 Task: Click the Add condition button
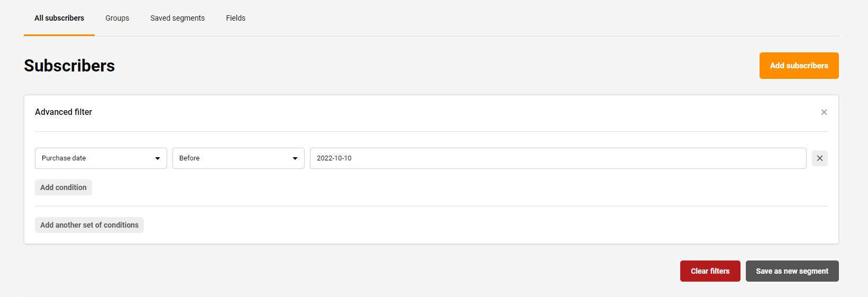[x=63, y=187]
